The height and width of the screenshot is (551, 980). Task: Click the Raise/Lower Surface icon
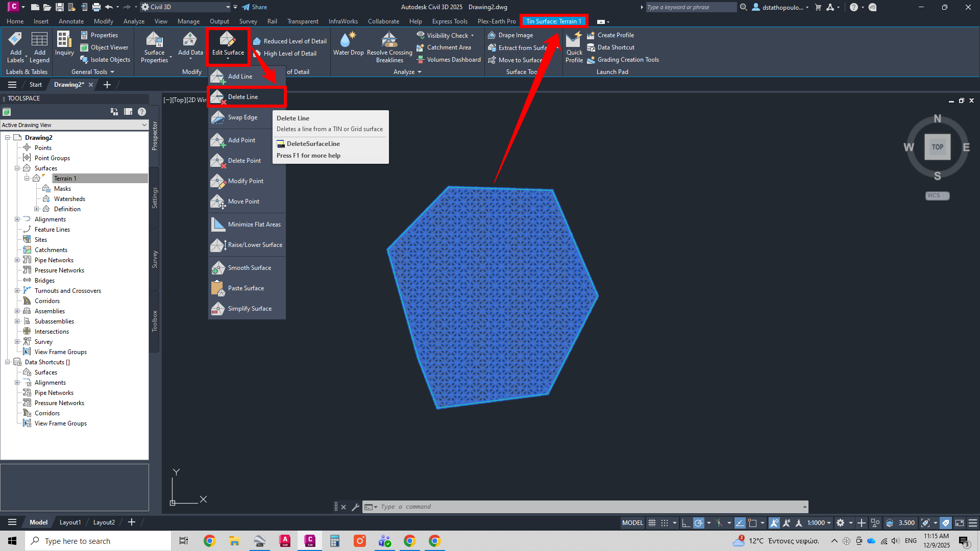point(218,245)
